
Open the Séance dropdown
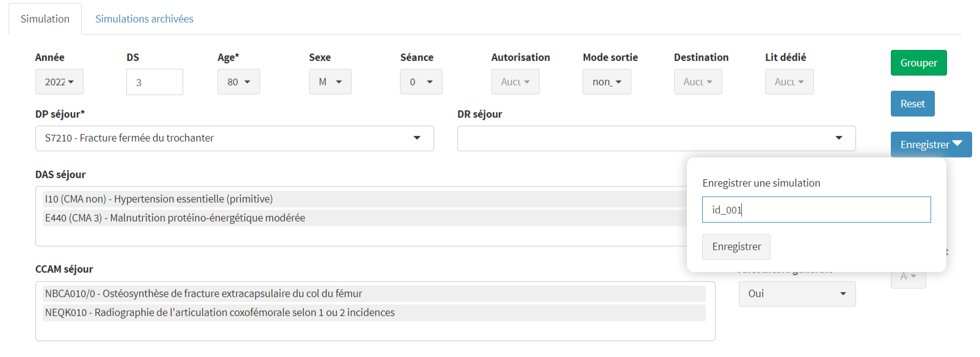[421, 82]
